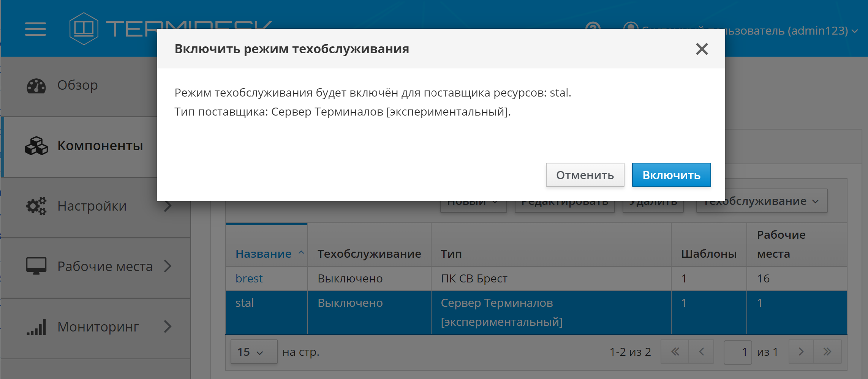Sort table by Название column

pos(264,254)
